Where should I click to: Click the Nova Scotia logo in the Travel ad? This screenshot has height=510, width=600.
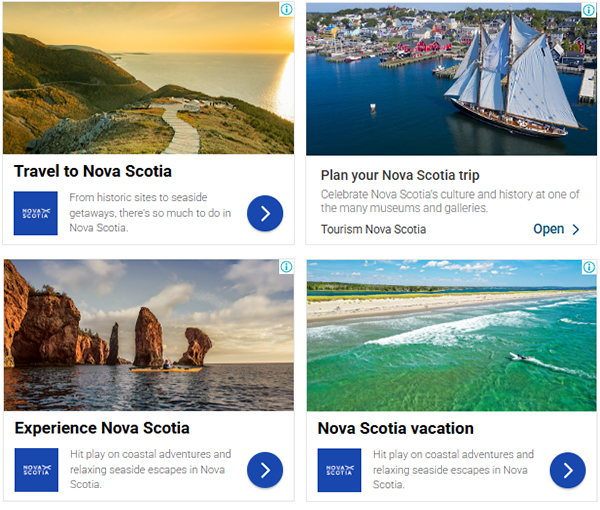(36, 213)
